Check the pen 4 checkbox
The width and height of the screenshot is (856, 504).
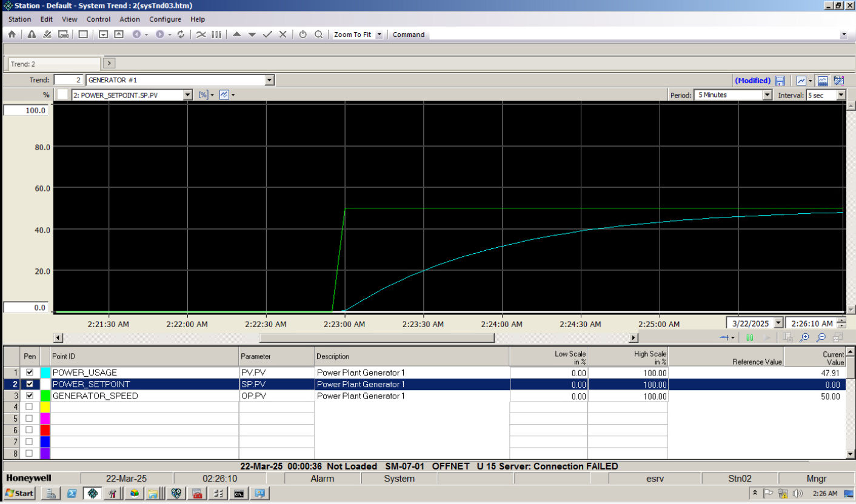pos(29,407)
